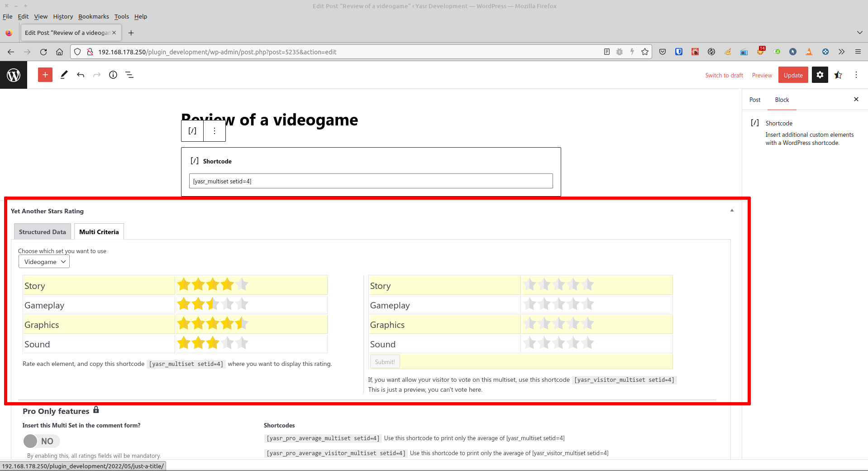Toggle the Settings gear sidebar button
Viewport: 868px width, 471px height.
point(820,75)
